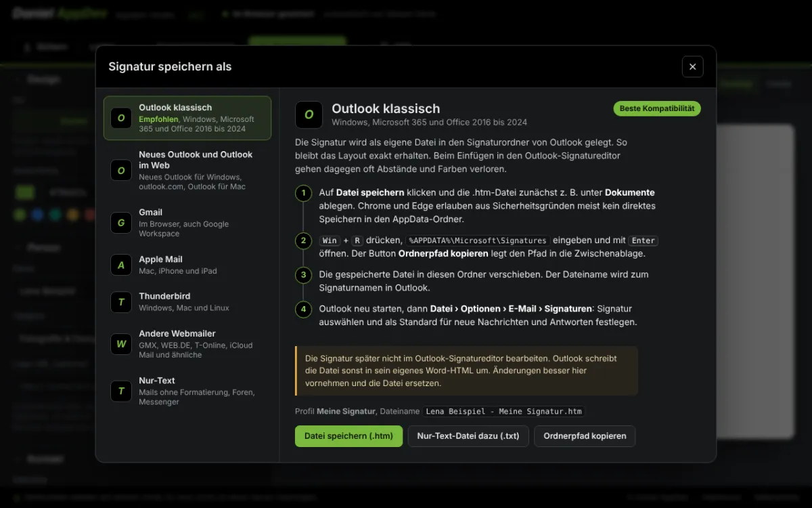Pick the Apple Mail option

[187, 265]
